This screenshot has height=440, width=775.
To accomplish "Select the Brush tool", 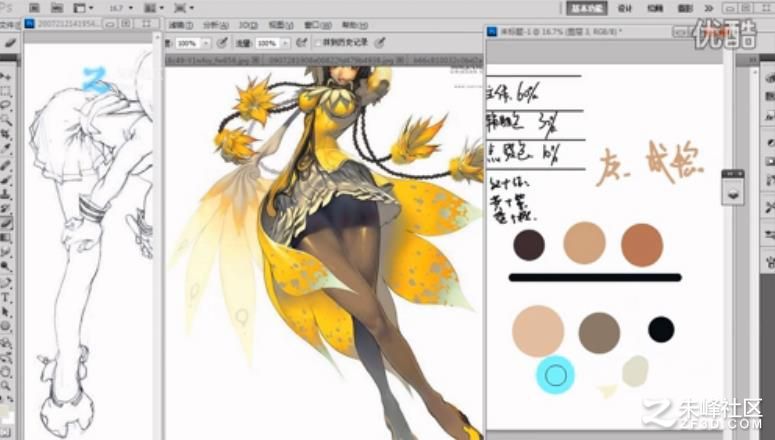I will click(x=6, y=180).
